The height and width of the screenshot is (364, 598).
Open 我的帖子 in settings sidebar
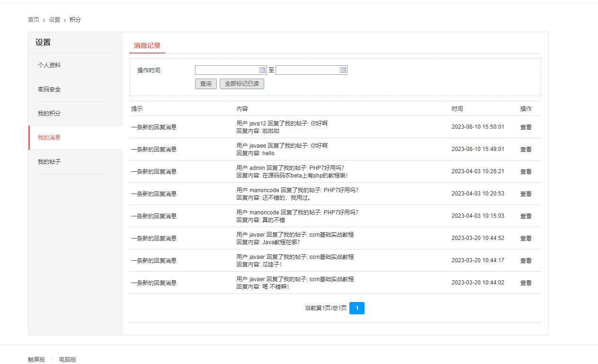click(49, 162)
